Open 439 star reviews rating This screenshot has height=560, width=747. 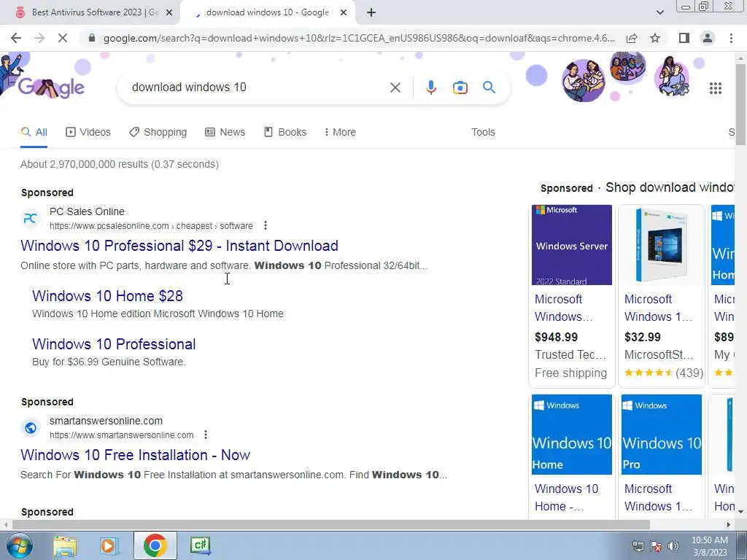pyautogui.click(x=664, y=373)
